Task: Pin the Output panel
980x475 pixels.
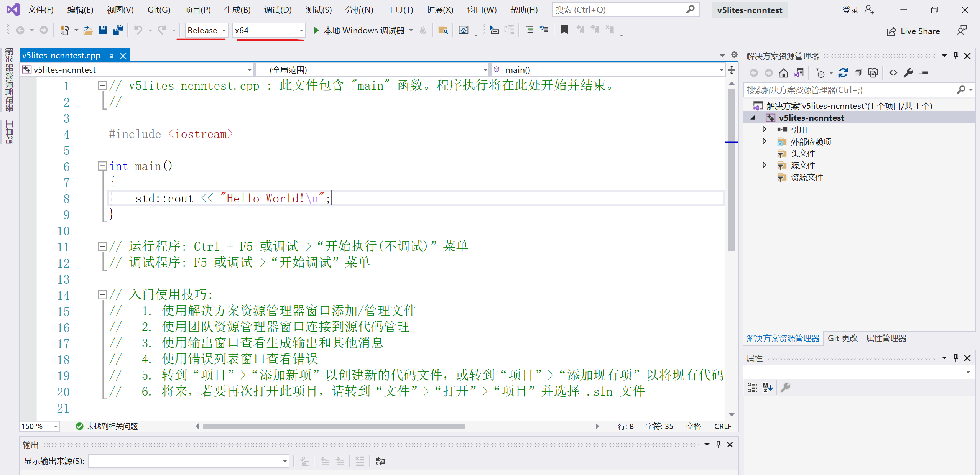Action: [x=719, y=445]
